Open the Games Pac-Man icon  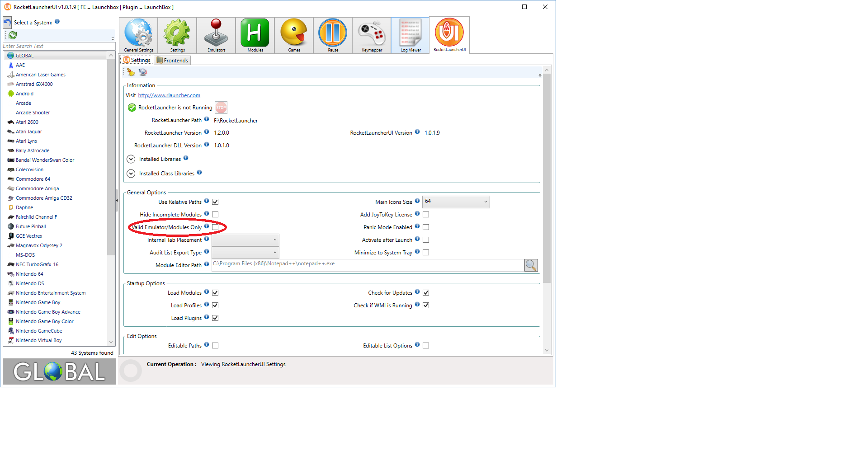pyautogui.click(x=294, y=35)
